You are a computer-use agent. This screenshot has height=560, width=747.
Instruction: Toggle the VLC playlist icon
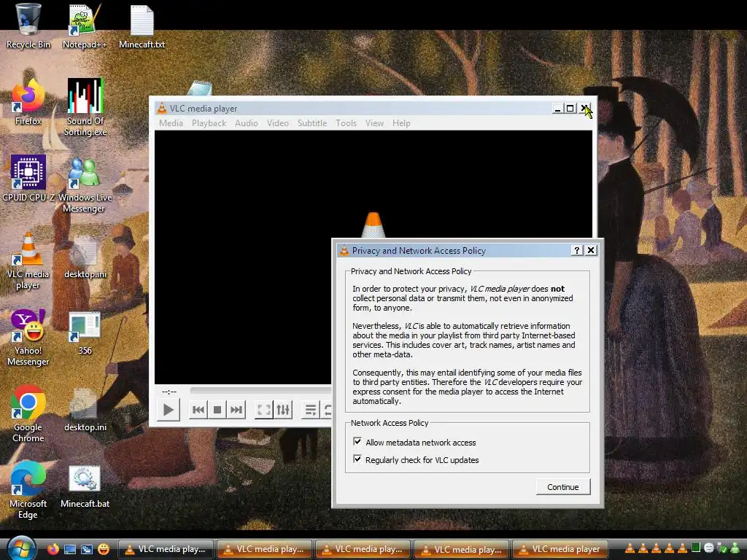(311, 410)
